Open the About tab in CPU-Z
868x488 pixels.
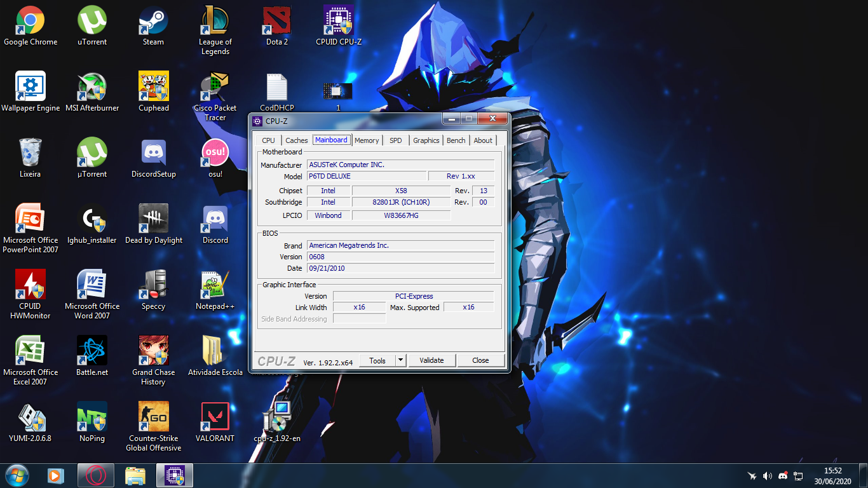tap(483, 140)
